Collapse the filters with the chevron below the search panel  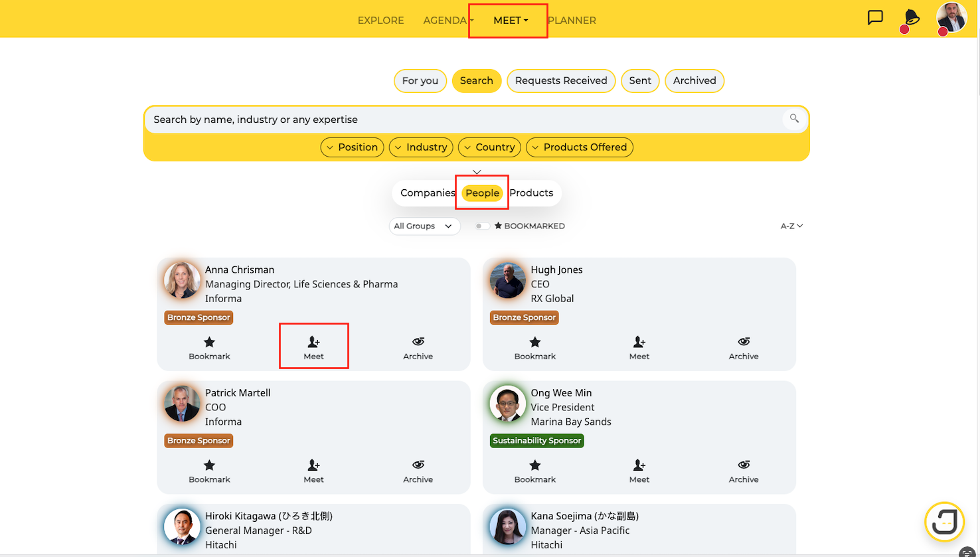(x=477, y=172)
